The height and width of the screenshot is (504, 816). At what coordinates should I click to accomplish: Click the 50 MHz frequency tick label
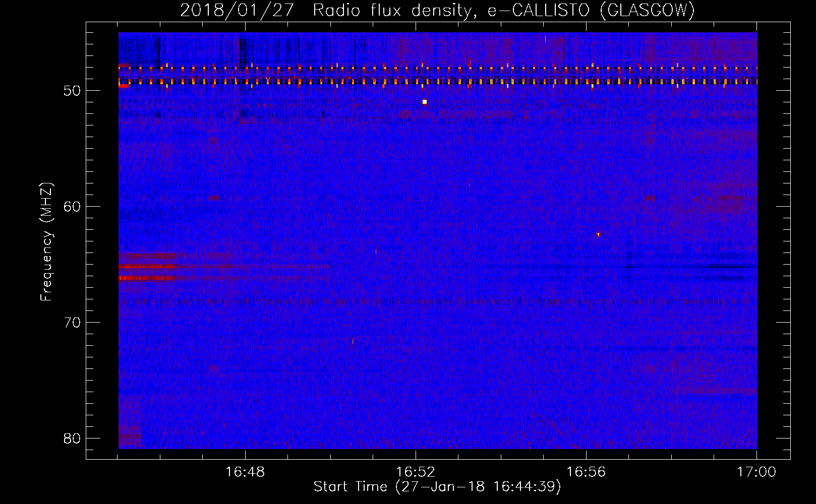(72, 91)
